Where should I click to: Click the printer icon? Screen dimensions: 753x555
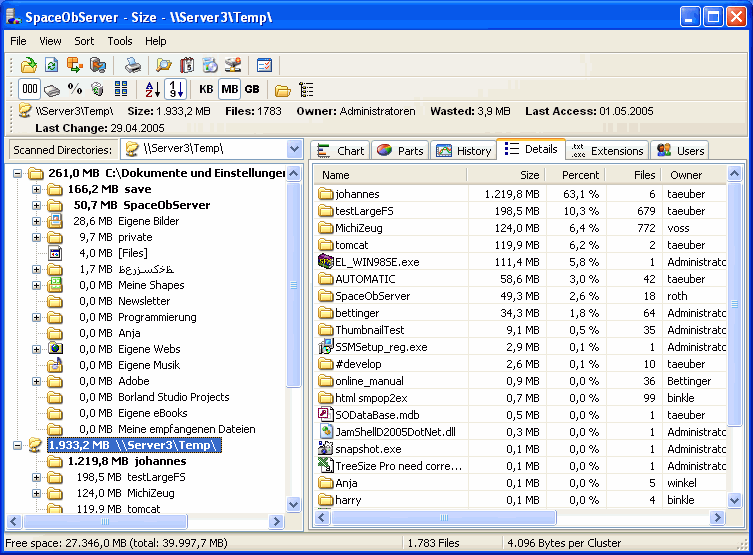click(x=133, y=65)
